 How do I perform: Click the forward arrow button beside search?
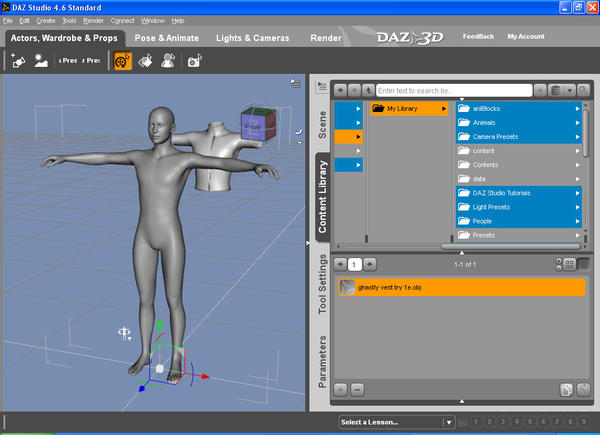[354, 91]
